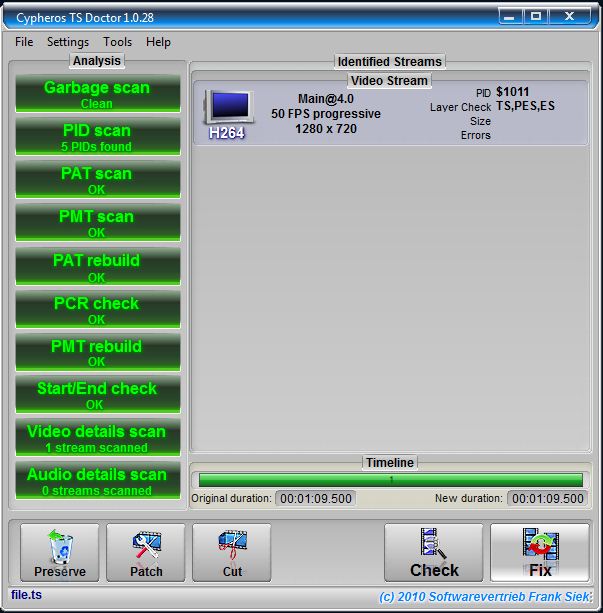
Task: Click the 1280 x 720 resolution text
Action: click(326, 129)
